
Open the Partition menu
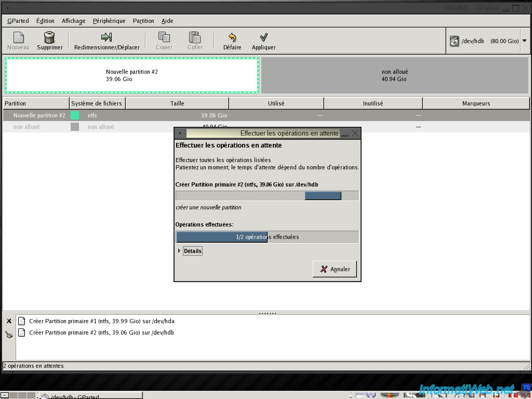143,21
